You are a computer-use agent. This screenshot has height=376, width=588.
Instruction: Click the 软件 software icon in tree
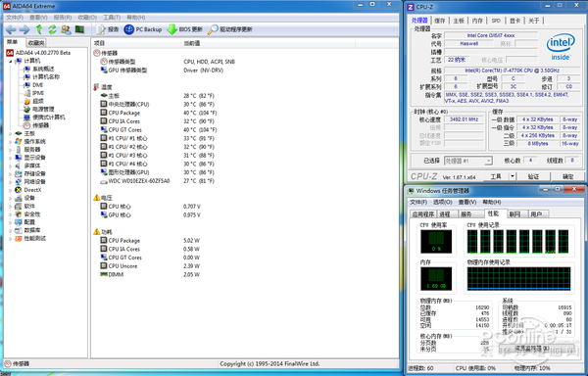click(18, 207)
